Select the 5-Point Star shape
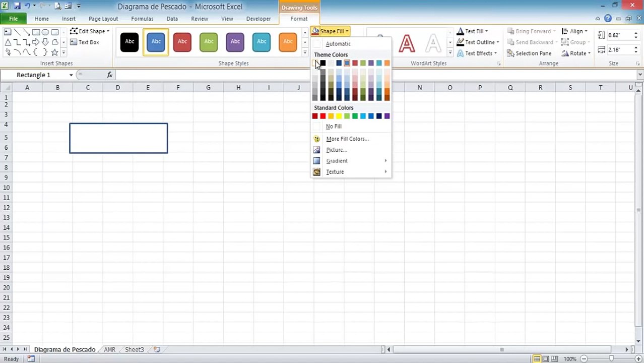 [54, 52]
